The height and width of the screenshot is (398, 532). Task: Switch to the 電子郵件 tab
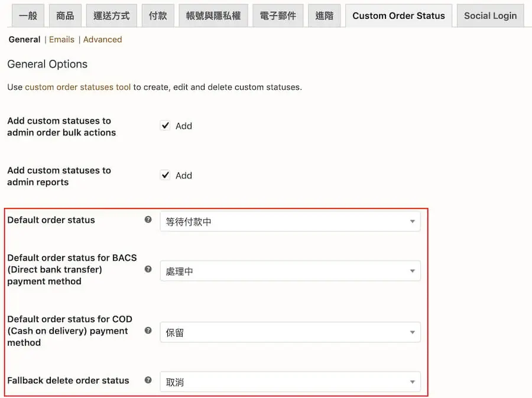278,15
